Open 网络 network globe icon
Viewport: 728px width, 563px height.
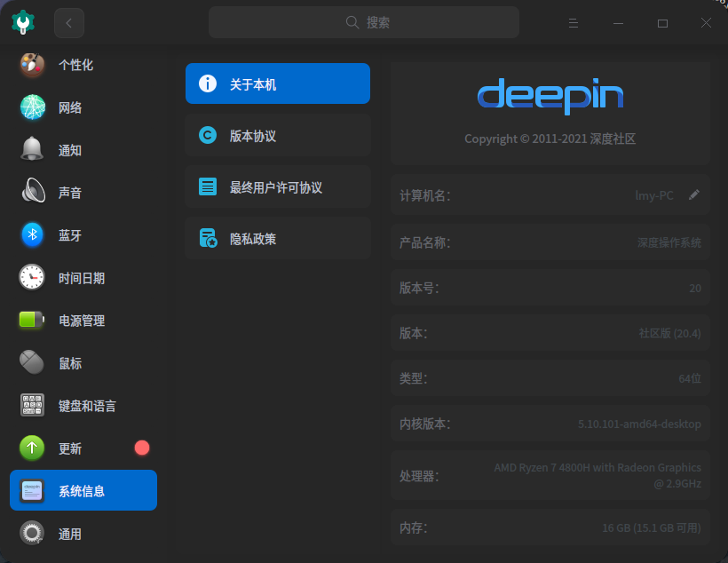[x=33, y=107]
